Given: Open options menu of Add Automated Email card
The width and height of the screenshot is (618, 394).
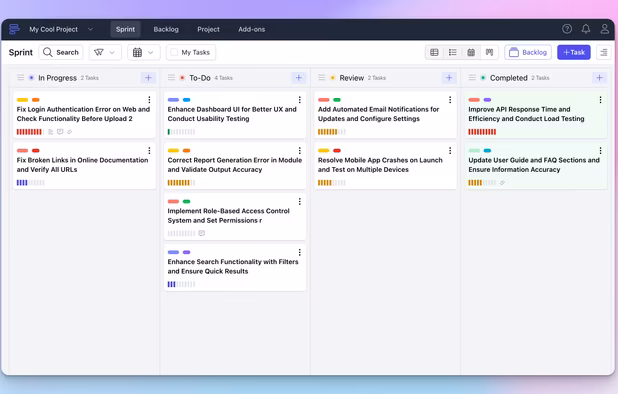Looking at the screenshot, I should click(450, 100).
